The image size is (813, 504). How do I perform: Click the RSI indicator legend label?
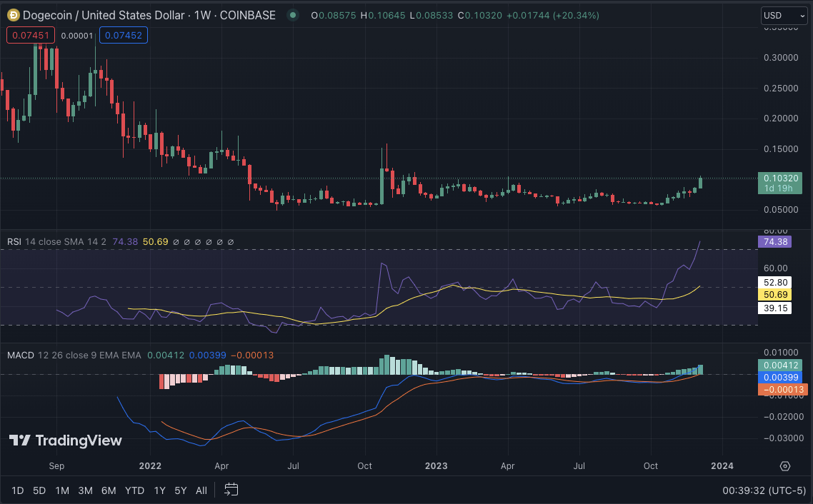point(14,242)
